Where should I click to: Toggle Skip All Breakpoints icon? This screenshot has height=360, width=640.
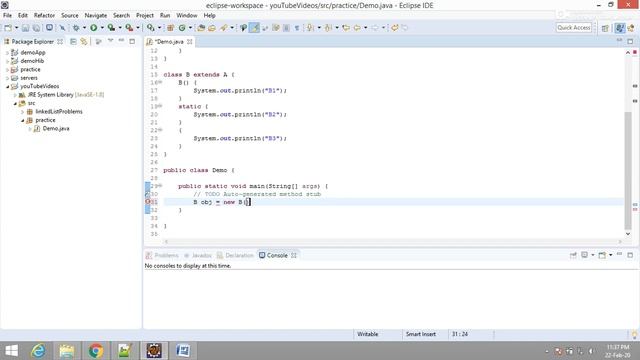pos(62,28)
